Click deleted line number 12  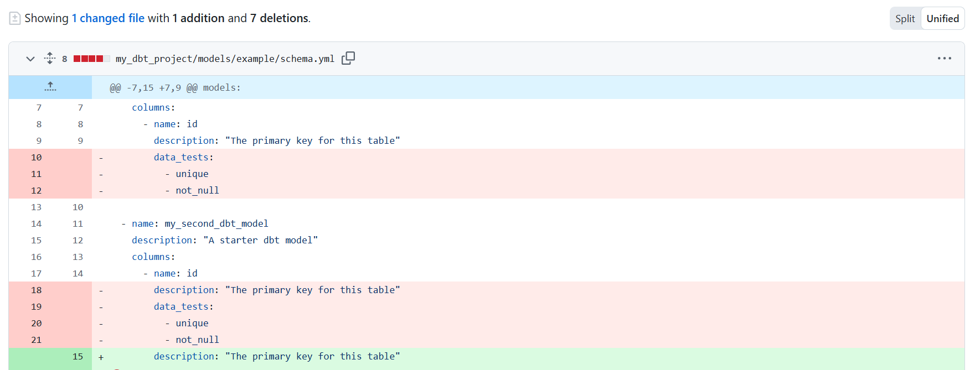click(36, 190)
